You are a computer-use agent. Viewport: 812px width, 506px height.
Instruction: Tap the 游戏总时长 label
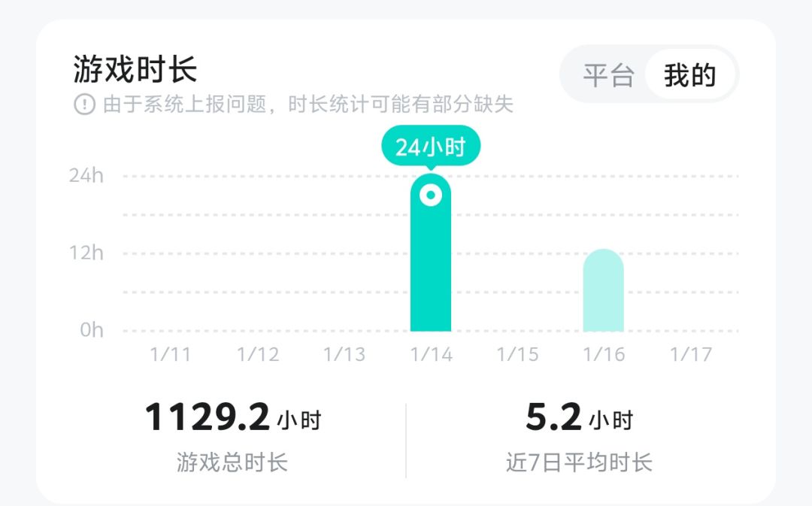coord(232,462)
